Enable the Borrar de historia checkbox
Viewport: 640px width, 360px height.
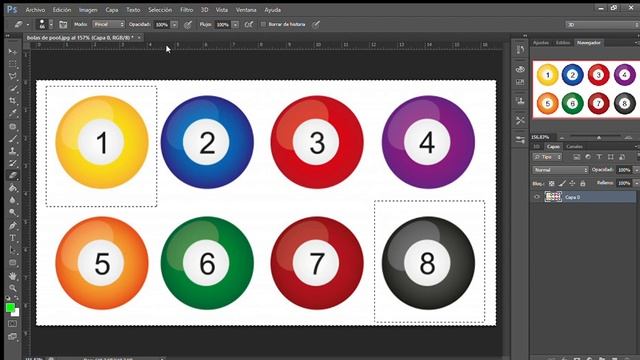point(263,24)
